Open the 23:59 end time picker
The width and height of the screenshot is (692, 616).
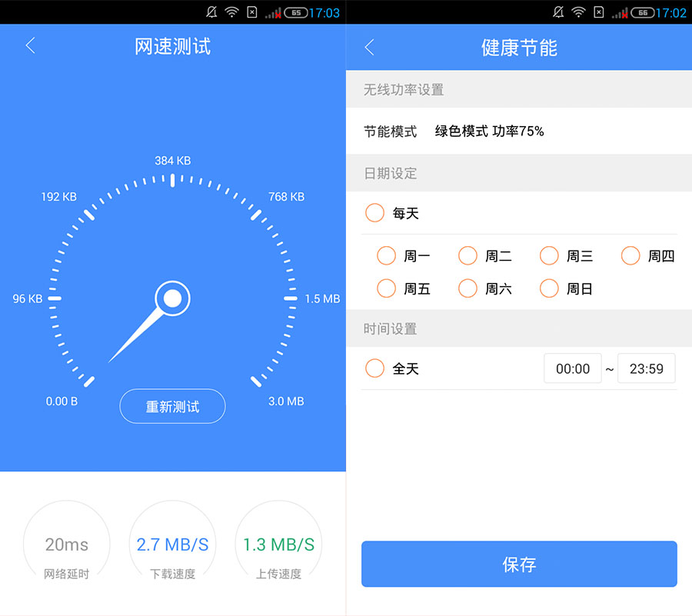point(646,369)
